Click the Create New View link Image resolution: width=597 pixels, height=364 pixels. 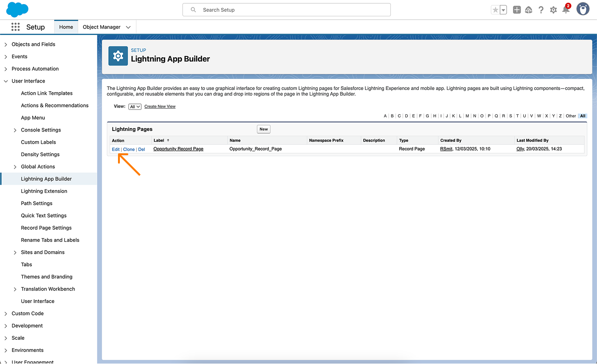160,107
